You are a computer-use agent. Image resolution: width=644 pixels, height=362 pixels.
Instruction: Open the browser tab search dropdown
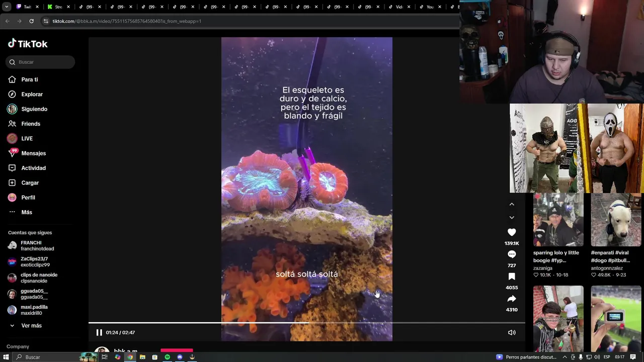pyautogui.click(x=7, y=7)
